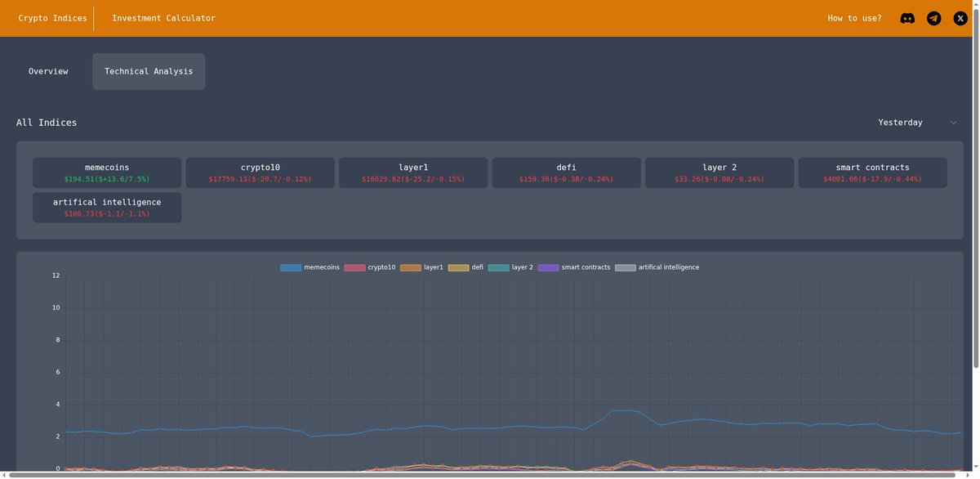This screenshot has width=980, height=479.
Task: Select the defi index card
Action: tap(566, 172)
